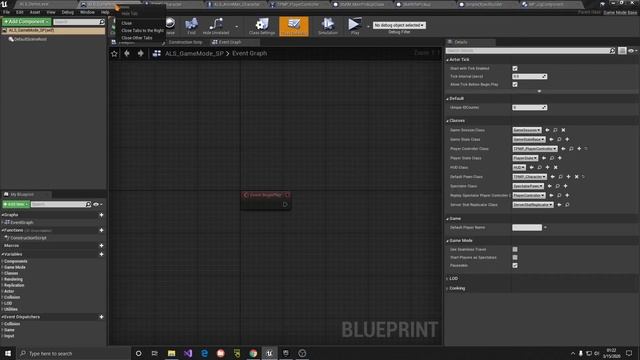The width and height of the screenshot is (640, 360).
Task: Switch to the Event Graph tab
Action: 230,42
